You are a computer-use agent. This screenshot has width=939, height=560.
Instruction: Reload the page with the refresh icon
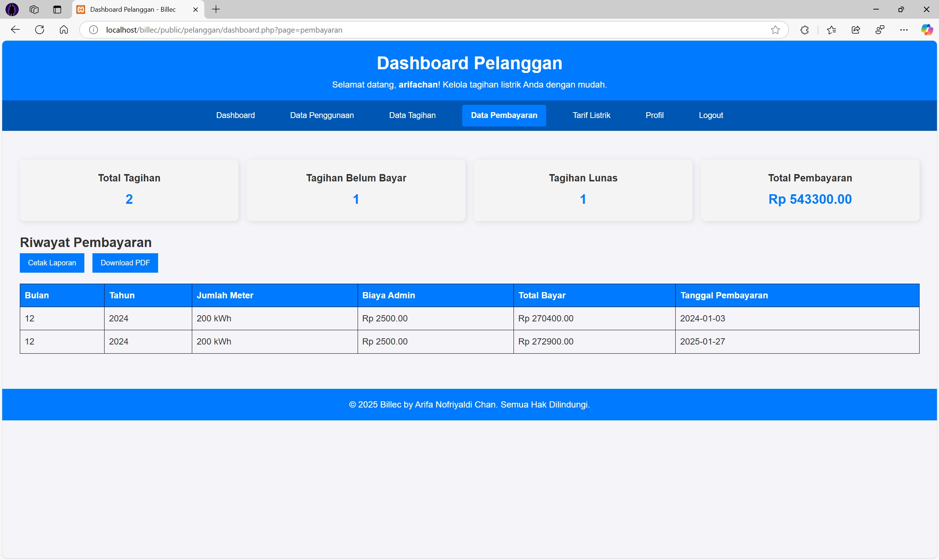click(x=40, y=30)
